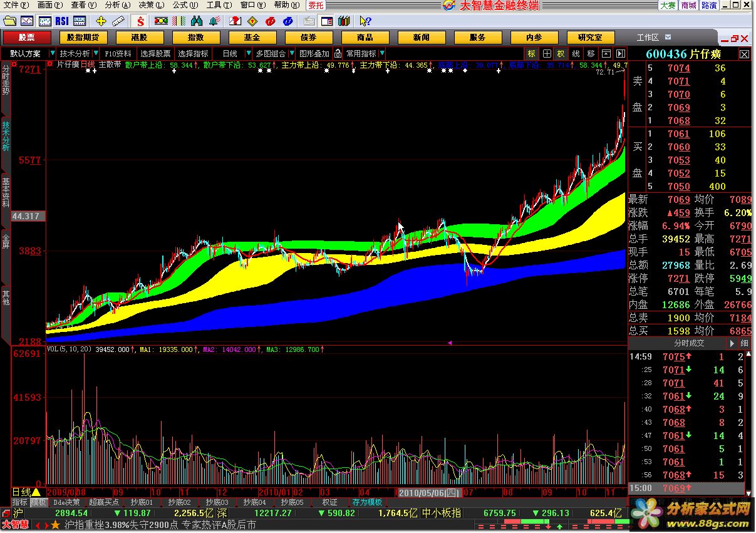The height and width of the screenshot is (533, 756).
Task: Click the line chart icon next to folder
Action: (28, 21)
